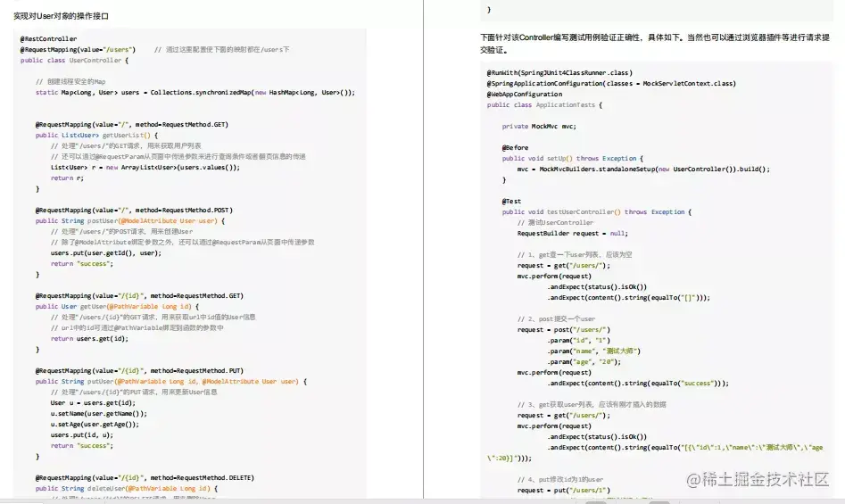Image resolution: width=845 pixels, height=504 pixels.
Task: Click the line with equalTo("[]")
Action: click(x=629, y=298)
